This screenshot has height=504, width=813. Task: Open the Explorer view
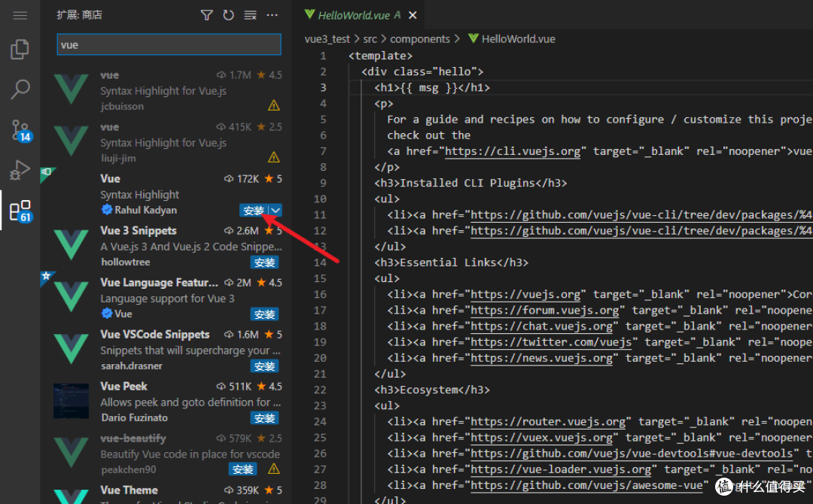click(x=20, y=47)
